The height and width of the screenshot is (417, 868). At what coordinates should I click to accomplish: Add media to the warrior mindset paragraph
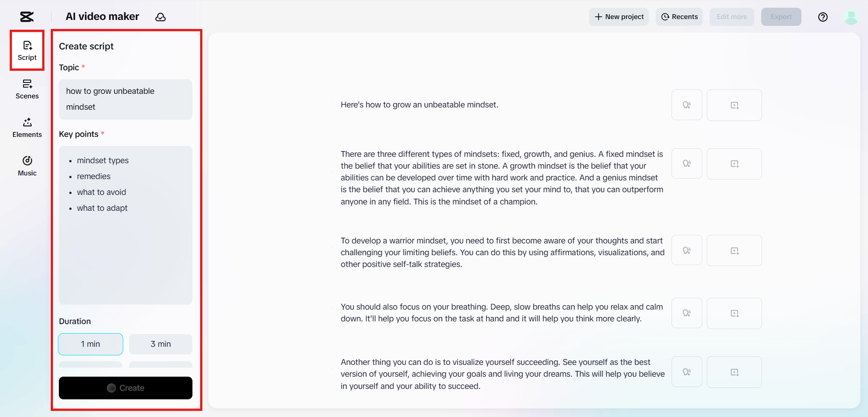click(x=734, y=250)
